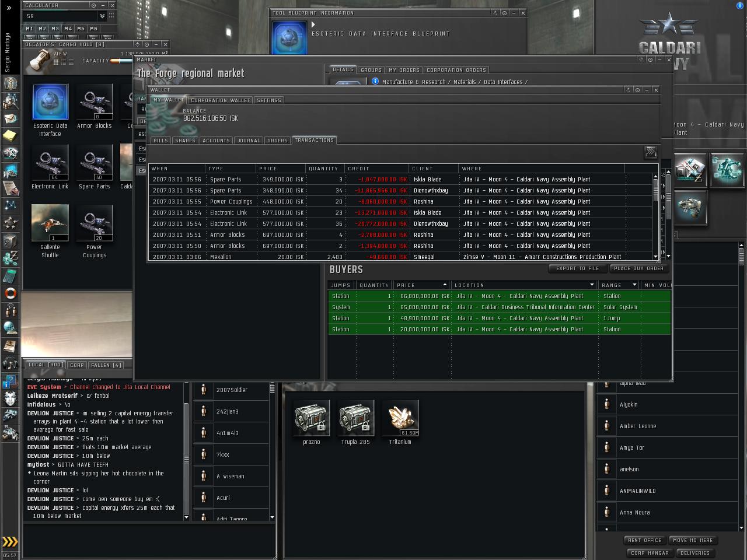Switch to My Orders tab in Market
This screenshot has width=747, height=560.
(x=404, y=70)
